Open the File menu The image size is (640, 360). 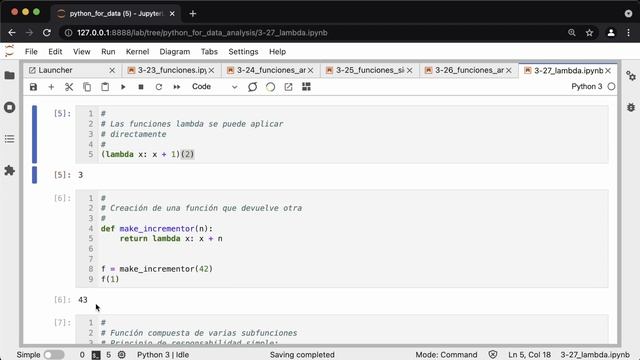coord(31,52)
